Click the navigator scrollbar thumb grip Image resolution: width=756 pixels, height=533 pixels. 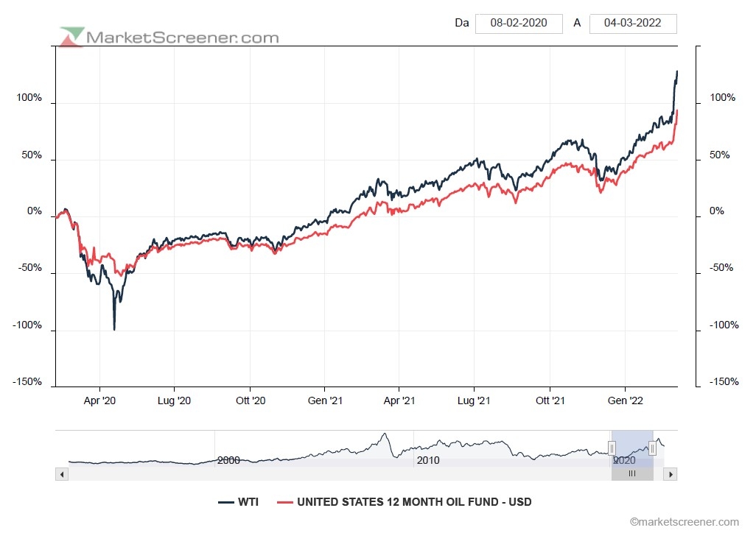click(631, 474)
